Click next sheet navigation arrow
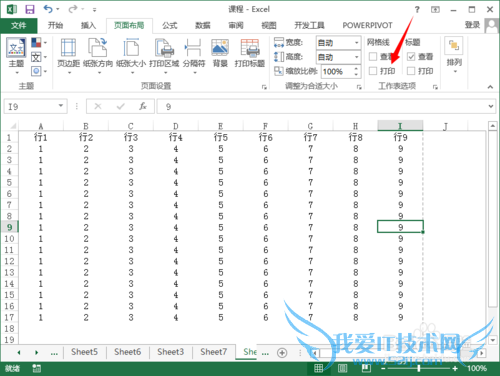Screen dimensions: 500x376 [x=37, y=353]
